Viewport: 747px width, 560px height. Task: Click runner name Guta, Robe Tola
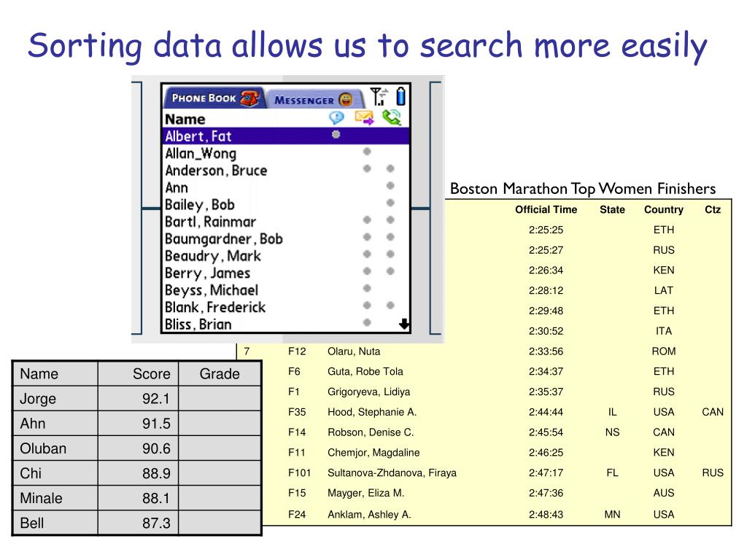point(365,371)
